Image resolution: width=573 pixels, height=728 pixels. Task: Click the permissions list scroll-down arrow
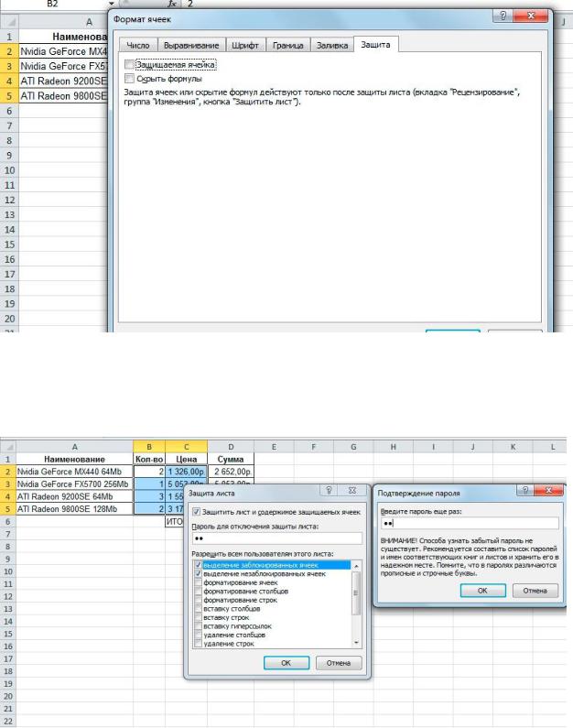coord(356,643)
